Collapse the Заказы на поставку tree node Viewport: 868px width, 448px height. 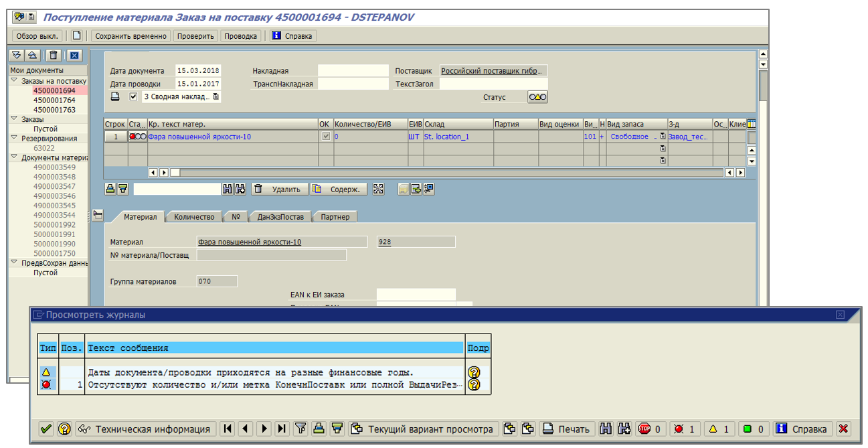tap(14, 80)
